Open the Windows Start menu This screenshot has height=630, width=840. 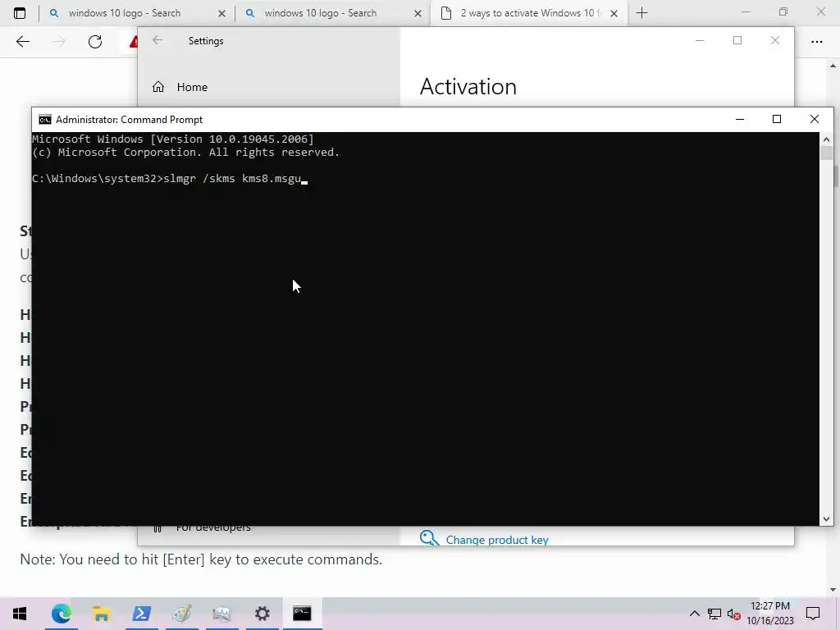[x=20, y=614]
